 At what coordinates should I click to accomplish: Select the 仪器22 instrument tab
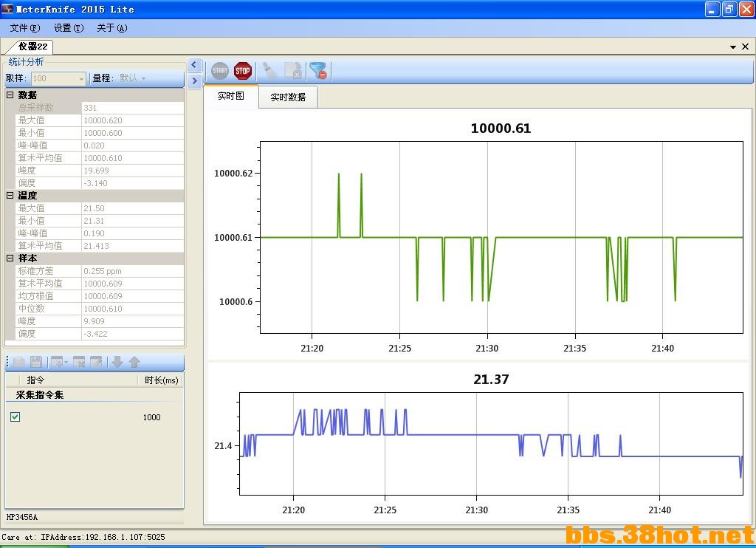32,47
